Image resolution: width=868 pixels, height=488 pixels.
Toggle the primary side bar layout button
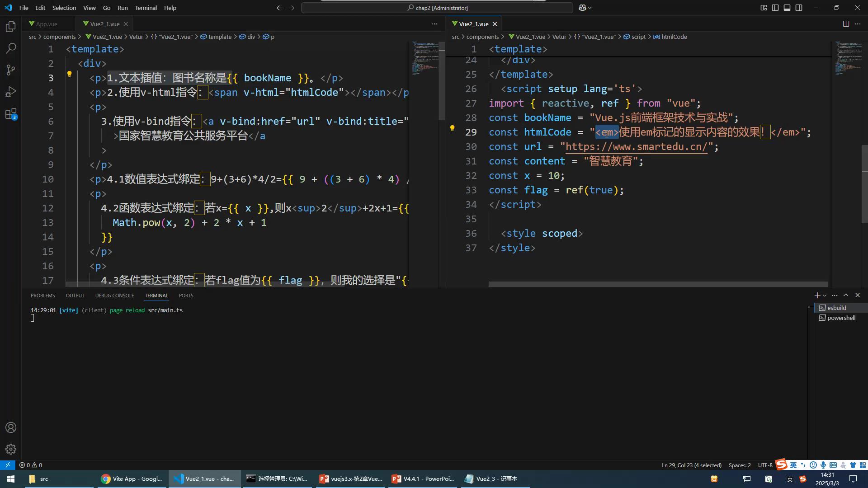coord(775,8)
